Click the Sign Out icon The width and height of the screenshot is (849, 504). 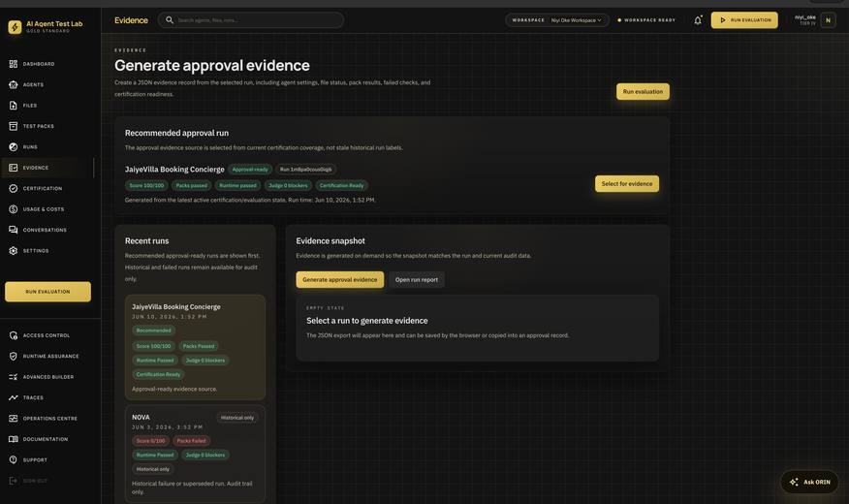coord(13,481)
